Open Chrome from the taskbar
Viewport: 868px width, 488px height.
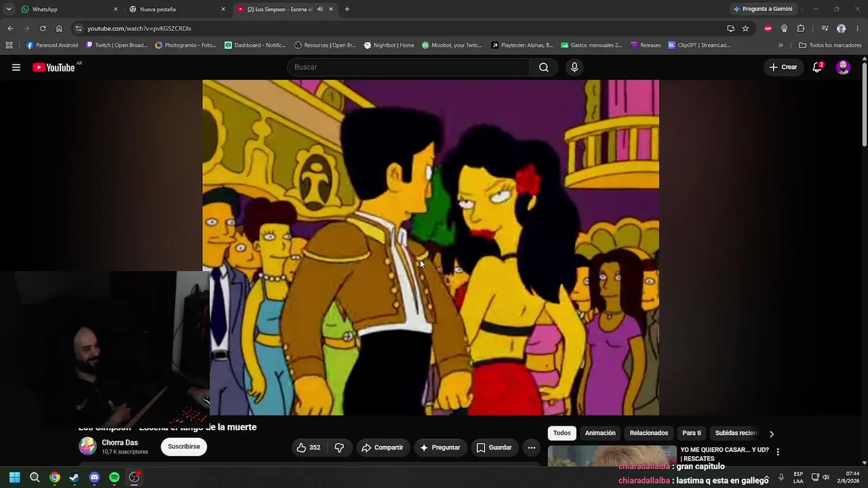[x=54, y=477]
